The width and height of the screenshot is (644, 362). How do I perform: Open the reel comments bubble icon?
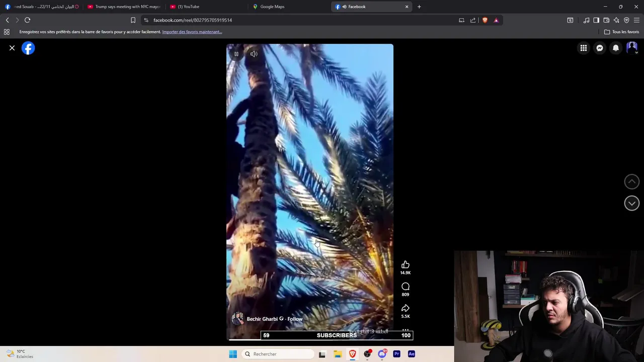[406, 287]
